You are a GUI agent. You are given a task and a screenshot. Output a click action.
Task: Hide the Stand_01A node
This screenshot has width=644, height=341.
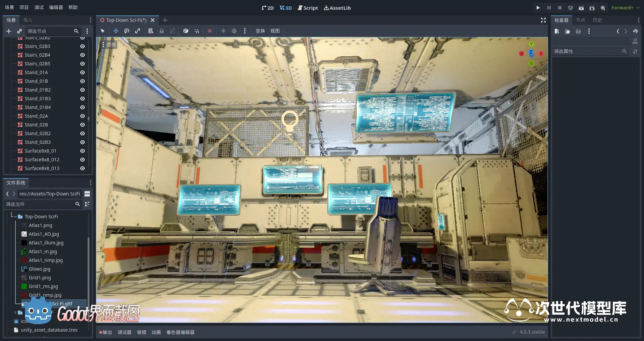coord(82,72)
